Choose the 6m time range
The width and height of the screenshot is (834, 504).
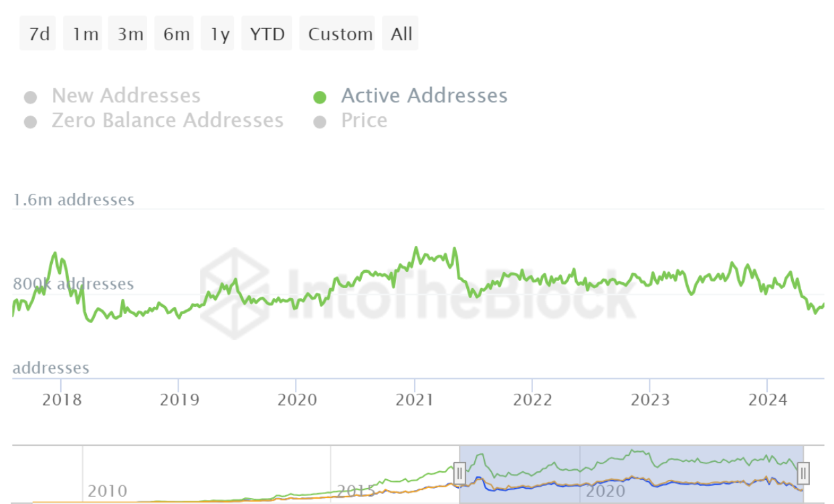[x=177, y=34]
